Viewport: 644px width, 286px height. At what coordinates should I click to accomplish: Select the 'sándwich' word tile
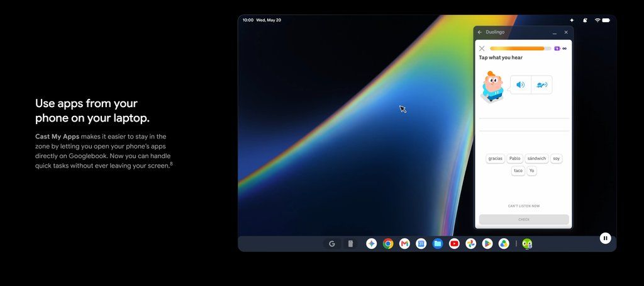tap(537, 158)
